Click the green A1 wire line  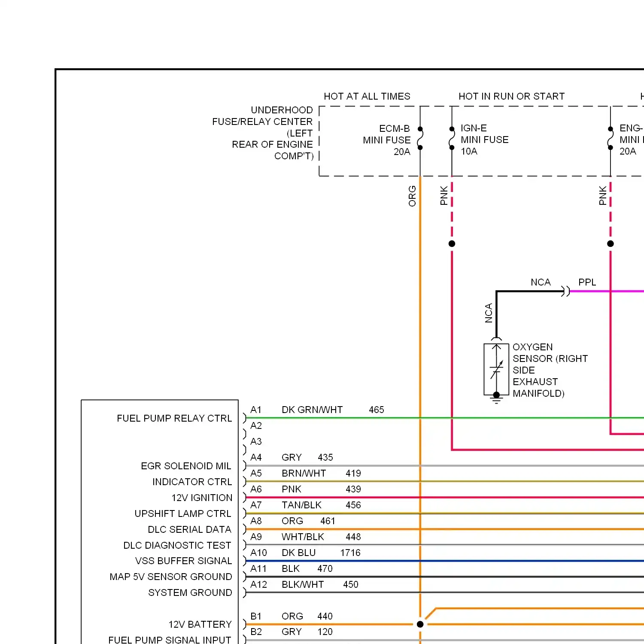(444, 418)
